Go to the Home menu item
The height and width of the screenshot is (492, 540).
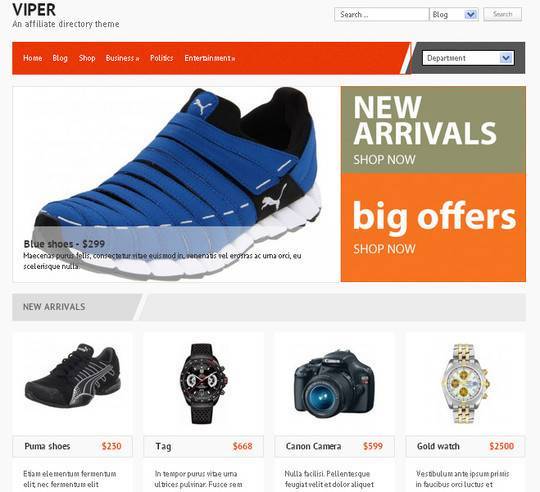click(33, 58)
